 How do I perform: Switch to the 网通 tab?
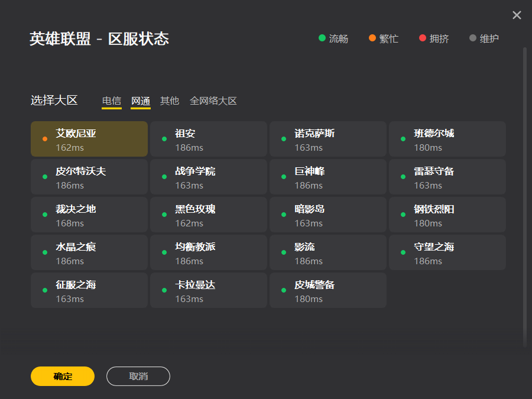(x=141, y=101)
